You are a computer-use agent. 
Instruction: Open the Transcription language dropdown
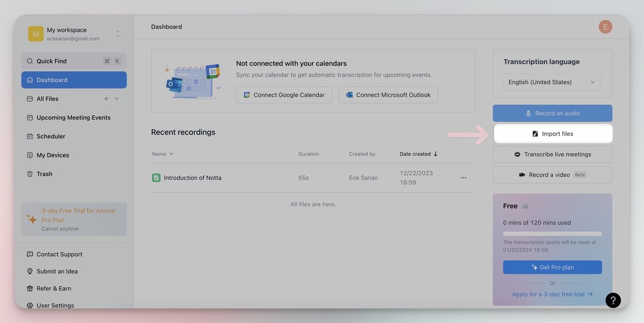click(551, 82)
